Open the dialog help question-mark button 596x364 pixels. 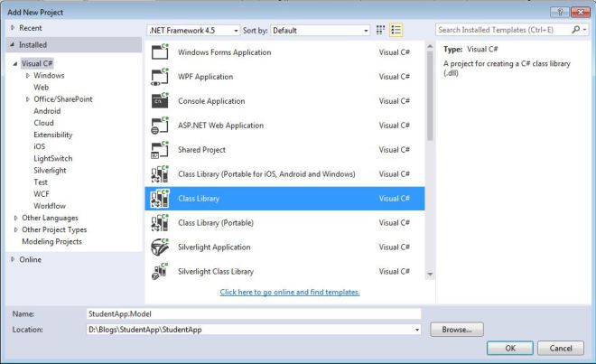click(560, 12)
